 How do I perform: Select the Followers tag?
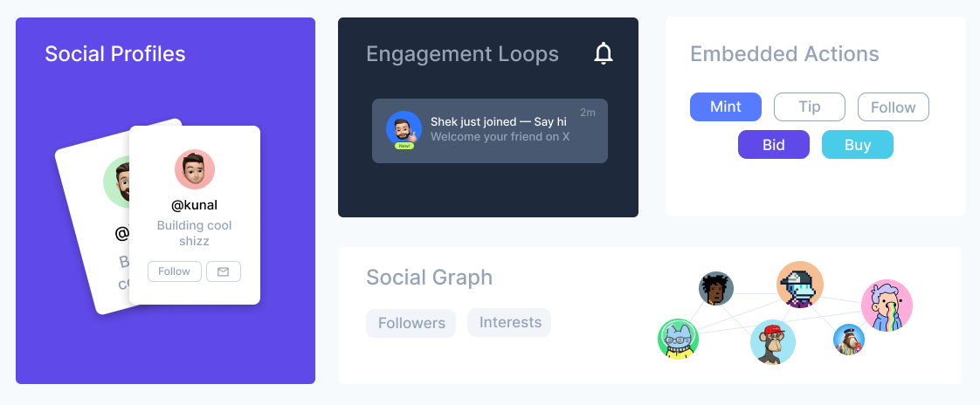tap(411, 323)
